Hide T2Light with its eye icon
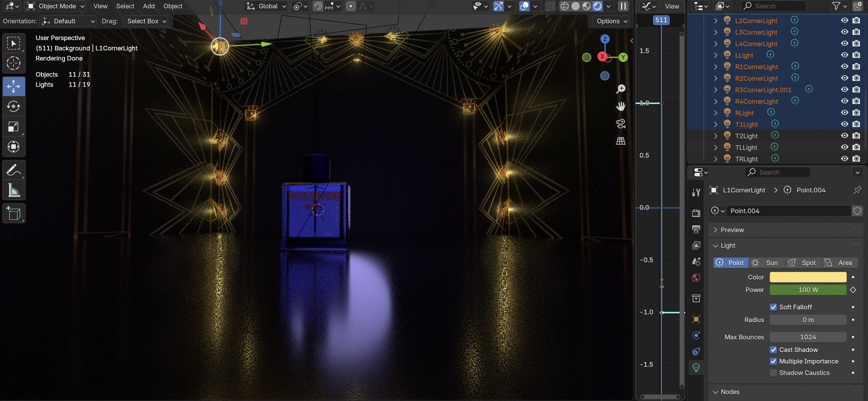This screenshot has width=868, height=401. tap(845, 136)
